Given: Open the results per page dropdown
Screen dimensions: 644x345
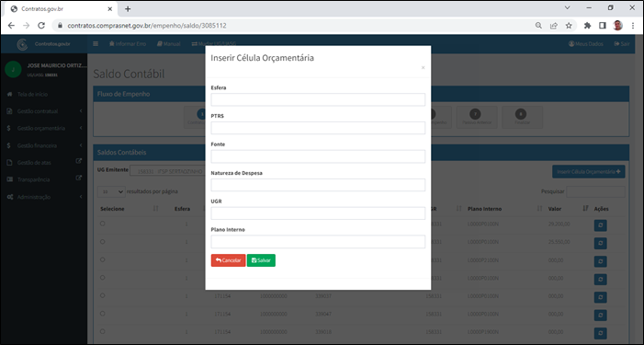Looking at the screenshot, I should (x=111, y=191).
